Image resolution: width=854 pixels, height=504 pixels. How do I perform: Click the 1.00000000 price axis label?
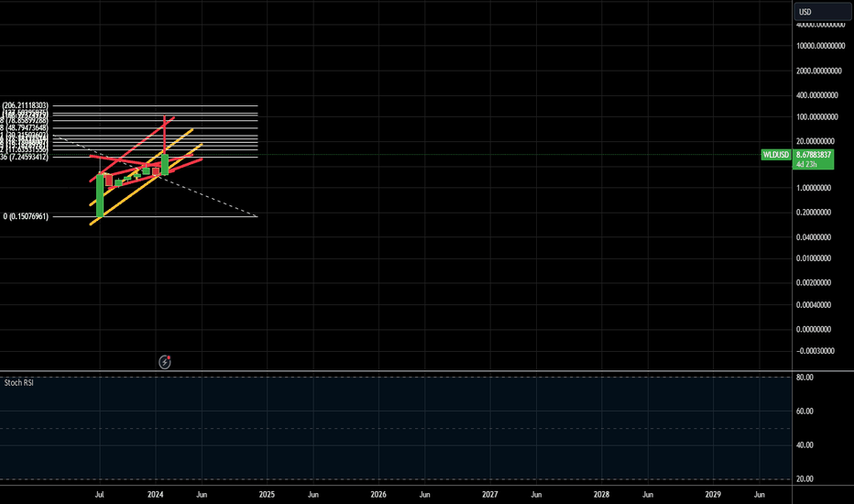click(814, 188)
